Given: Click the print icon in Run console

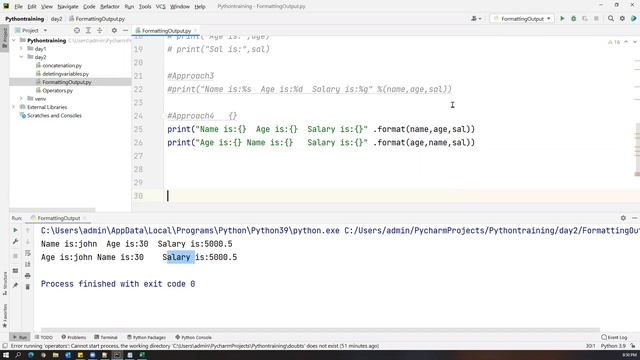Looking at the screenshot, I should click(x=28, y=276).
